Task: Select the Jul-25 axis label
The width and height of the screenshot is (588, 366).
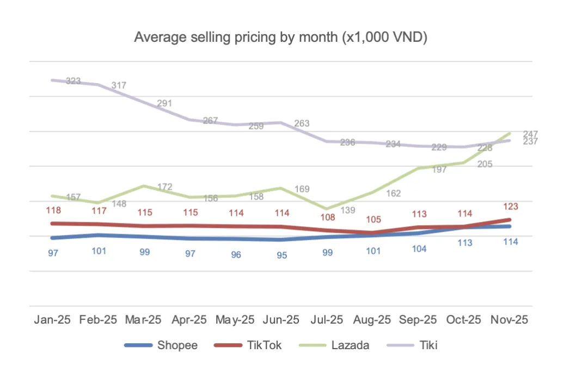Action: coord(327,320)
